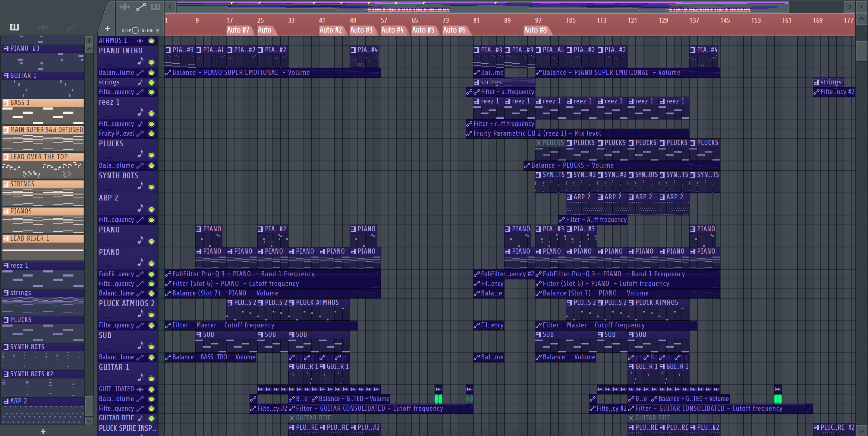The height and width of the screenshot is (436, 868).
Task: Add a new pattern with the picker's plus button
Action: point(43,431)
